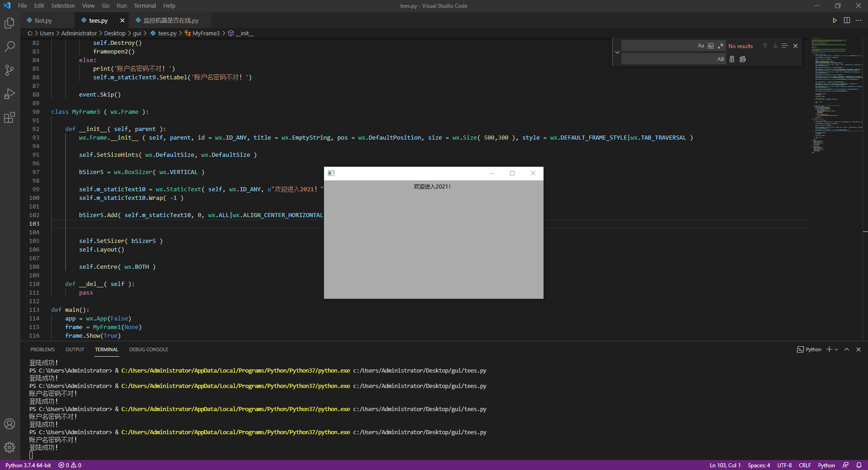Close the Find widget
This screenshot has width=868, height=470.
pos(795,46)
